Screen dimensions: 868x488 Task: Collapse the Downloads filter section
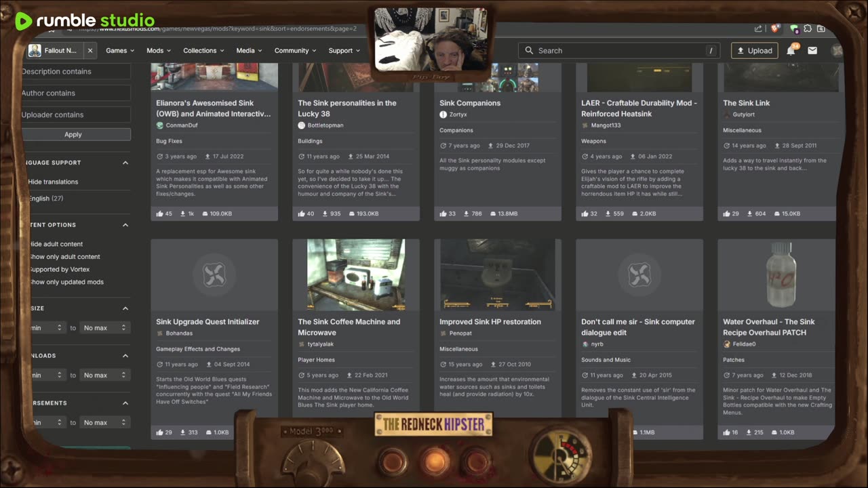[x=125, y=356]
